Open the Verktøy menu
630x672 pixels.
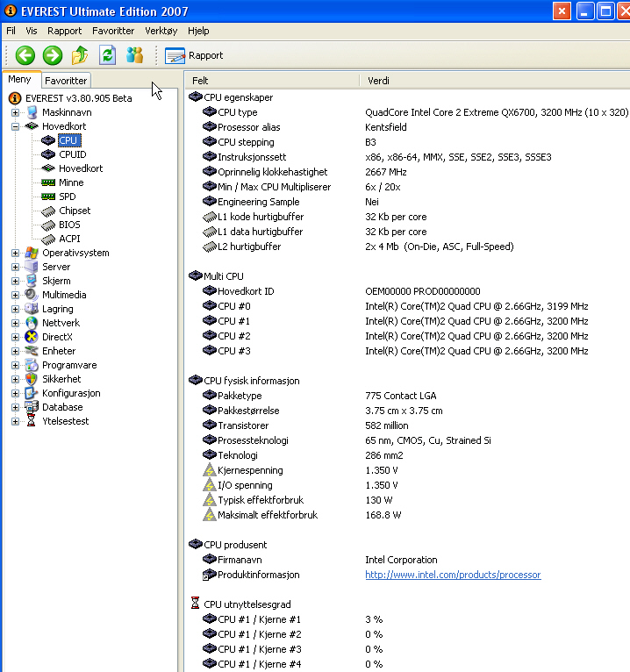(x=161, y=31)
